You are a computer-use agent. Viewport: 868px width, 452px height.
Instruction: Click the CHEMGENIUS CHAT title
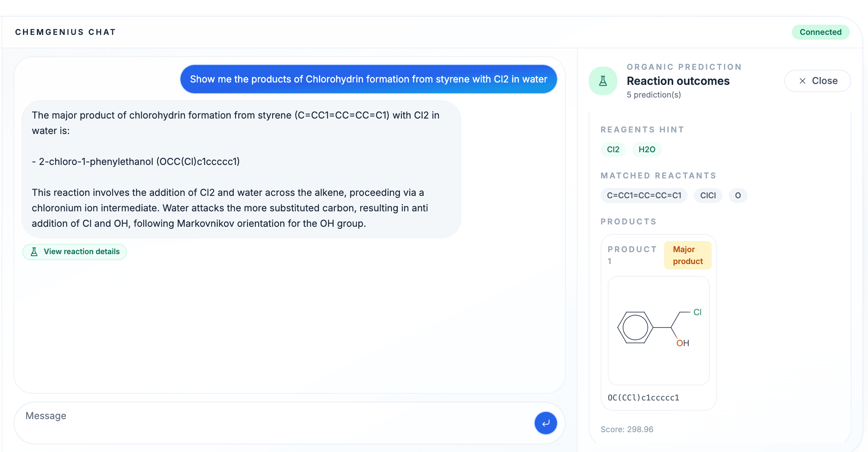click(65, 32)
